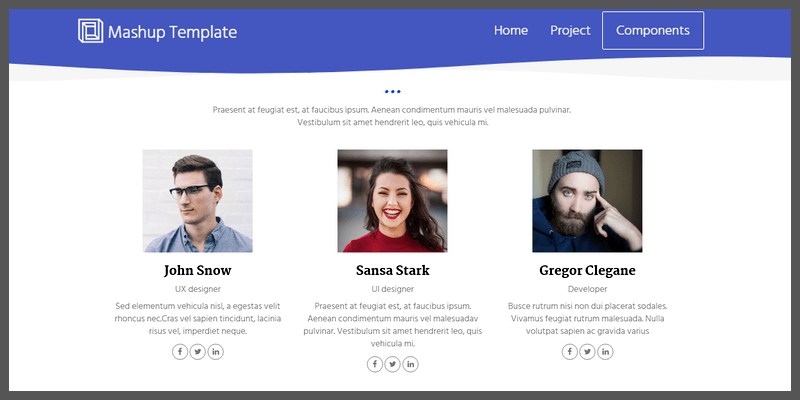Click the UI designer role label
This screenshot has width=800, height=400.
(x=392, y=289)
